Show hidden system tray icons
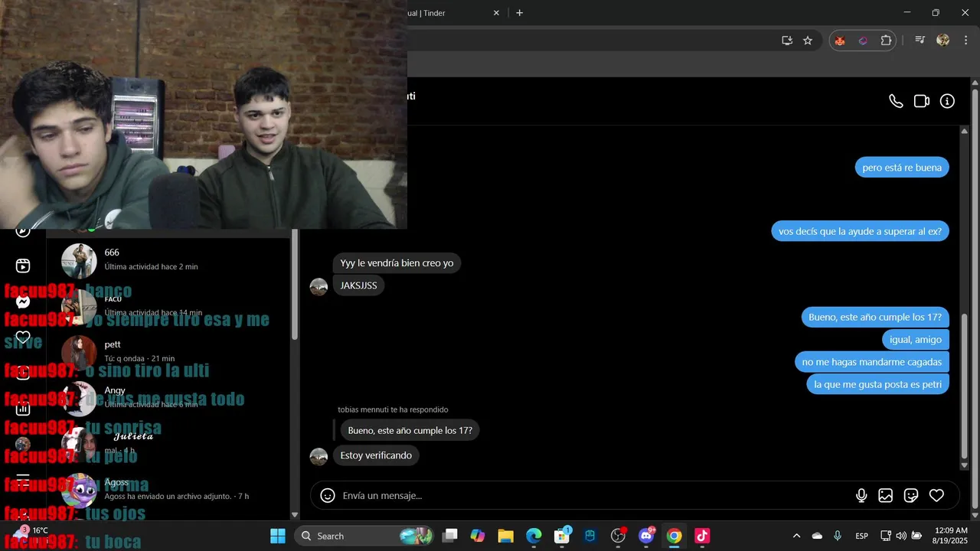 (796, 536)
